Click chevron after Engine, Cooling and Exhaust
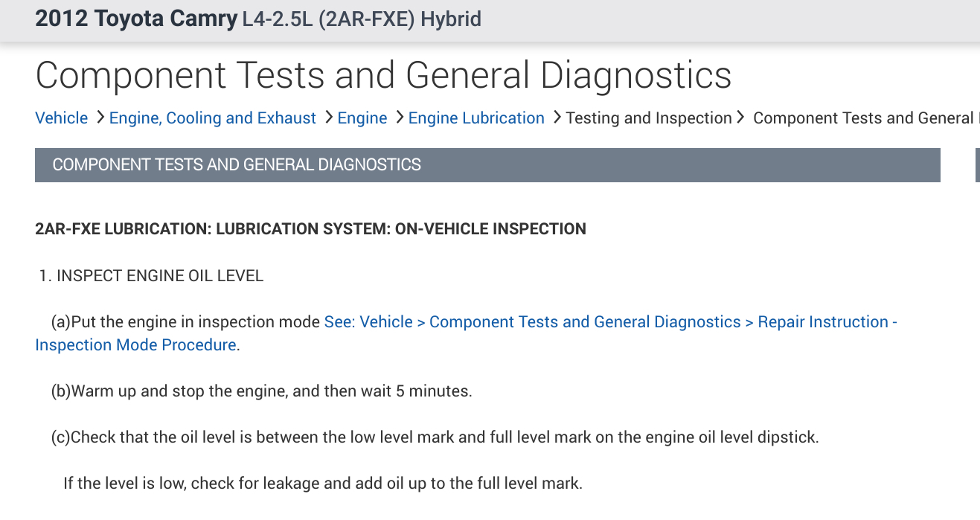The height and width of the screenshot is (520, 980). click(327, 118)
